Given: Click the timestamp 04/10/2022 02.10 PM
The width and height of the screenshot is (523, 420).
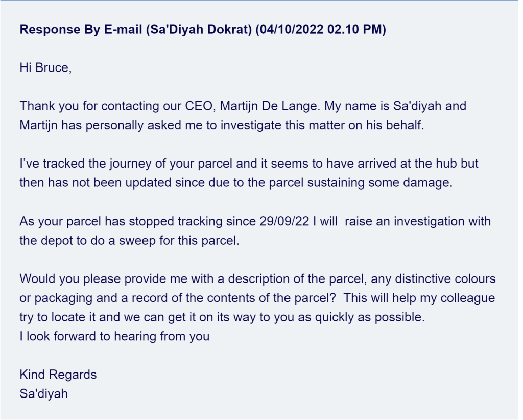Looking at the screenshot, I should [321, 29].
